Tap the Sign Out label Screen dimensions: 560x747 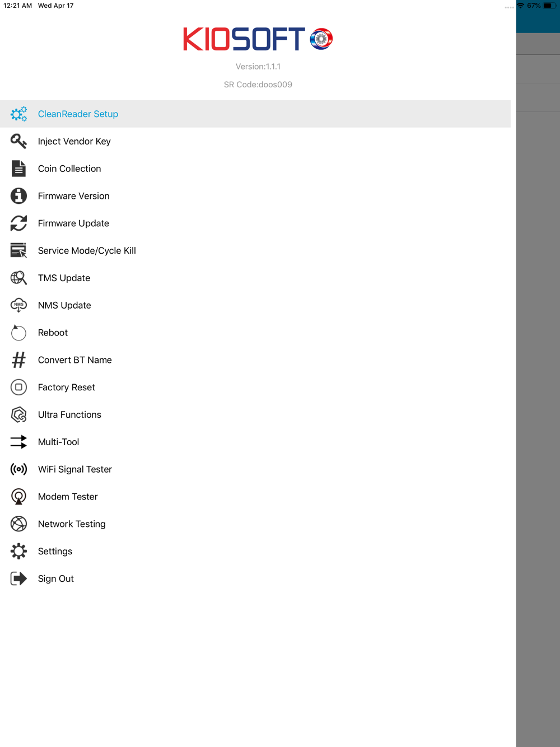point(56,578)
